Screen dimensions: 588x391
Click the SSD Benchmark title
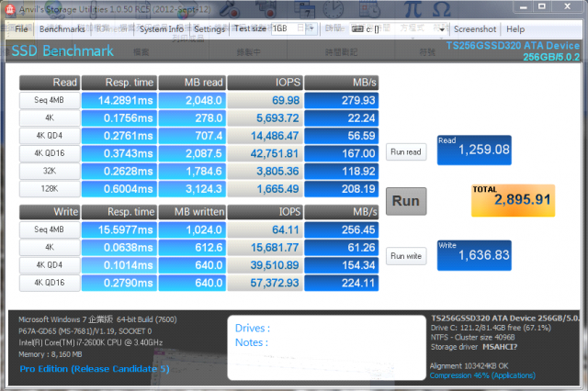click(x=62, y=50)
